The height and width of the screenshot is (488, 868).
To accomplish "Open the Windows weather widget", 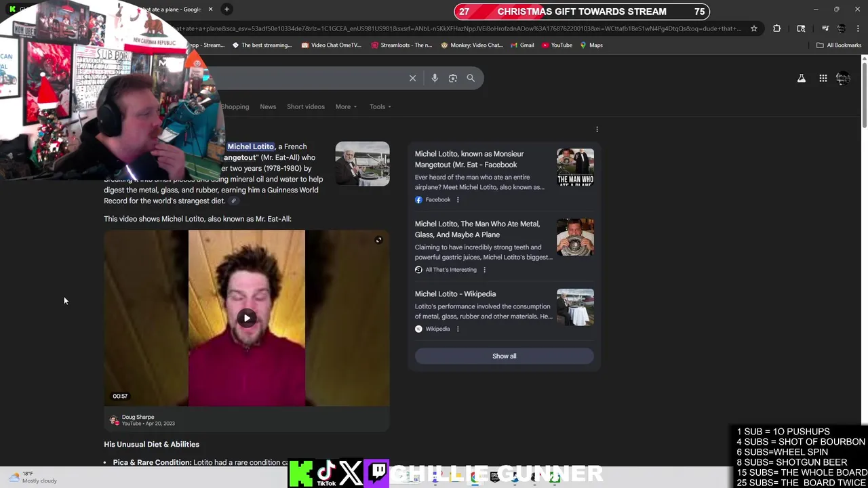I will (x=33, y=477).
